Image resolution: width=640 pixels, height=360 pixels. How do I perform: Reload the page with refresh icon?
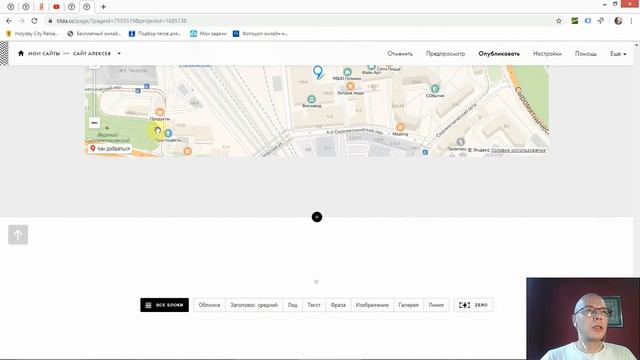[34, 21]
